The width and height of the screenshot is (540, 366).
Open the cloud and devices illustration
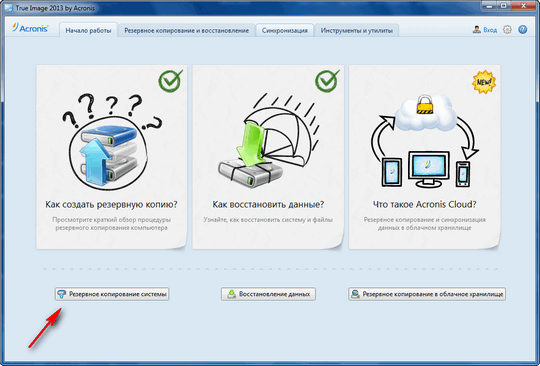pyautogui.click(x=425, y=140)
